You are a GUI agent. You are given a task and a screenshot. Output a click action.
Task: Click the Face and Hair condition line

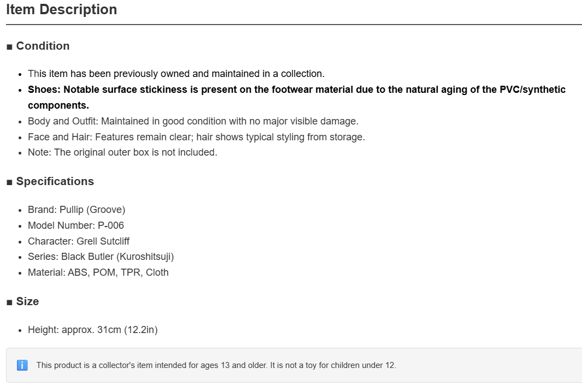pyautogui.click(x=196, y=137)
